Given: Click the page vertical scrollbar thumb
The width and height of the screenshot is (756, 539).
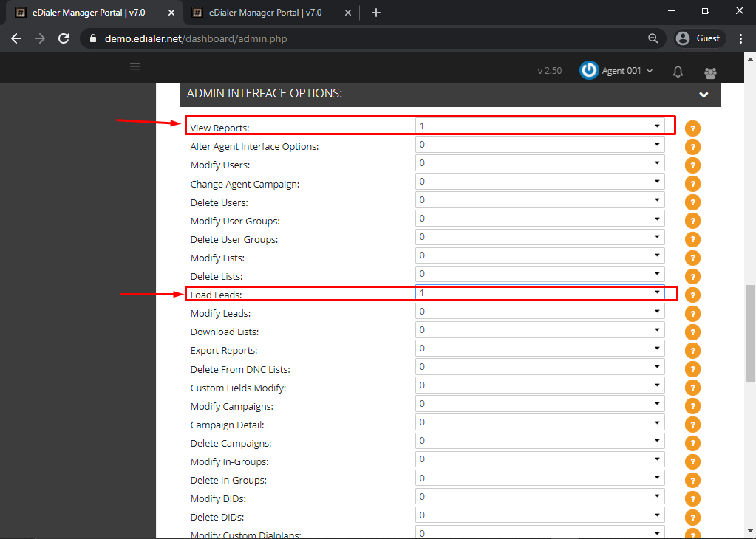Looking at the screenshot, I should click(750, 333).
